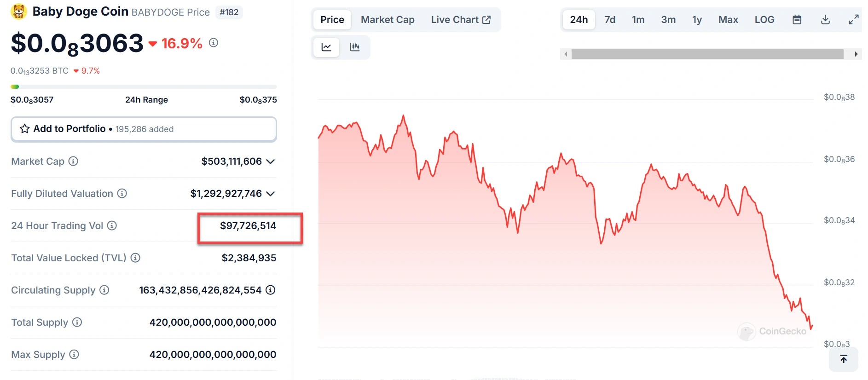Toggle the LOG scale option

point(764,20)
